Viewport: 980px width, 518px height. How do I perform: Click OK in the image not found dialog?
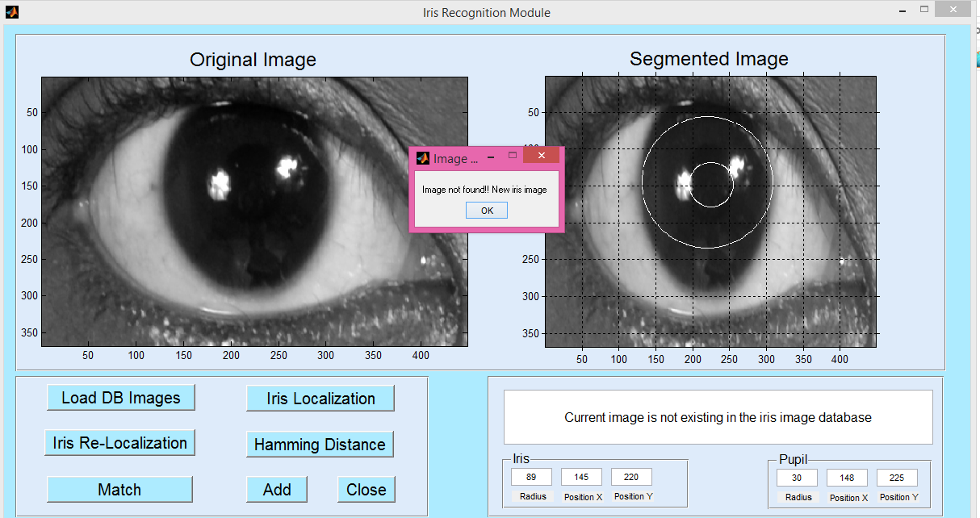coord(487,211)
